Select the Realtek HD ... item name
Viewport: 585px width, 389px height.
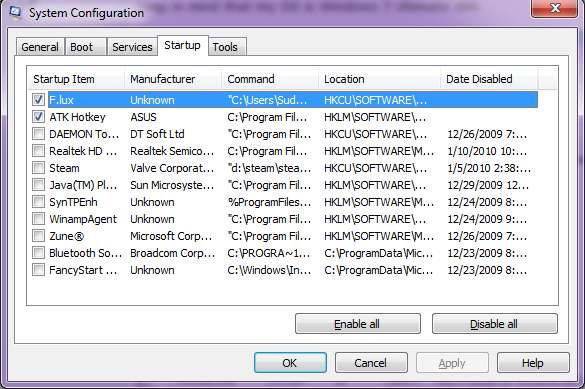[83, 151]
